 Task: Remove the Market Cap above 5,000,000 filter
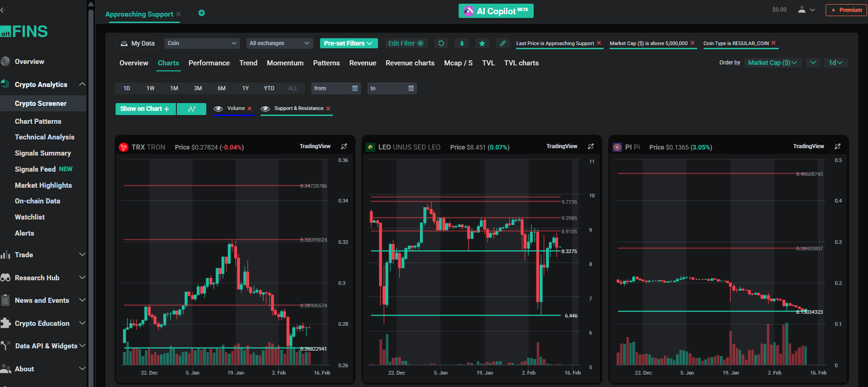(692, 43)
